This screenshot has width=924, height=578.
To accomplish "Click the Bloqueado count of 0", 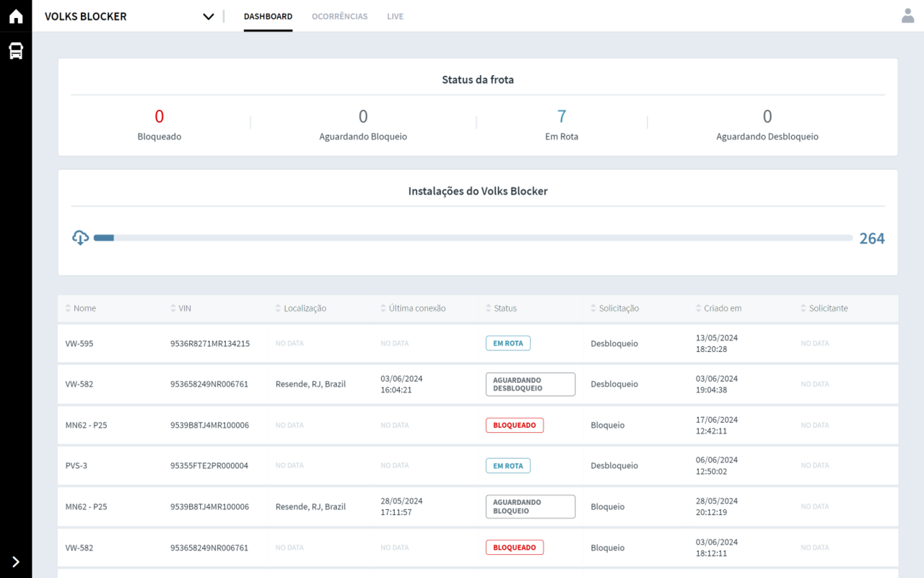I will click(x=160, y=116).
